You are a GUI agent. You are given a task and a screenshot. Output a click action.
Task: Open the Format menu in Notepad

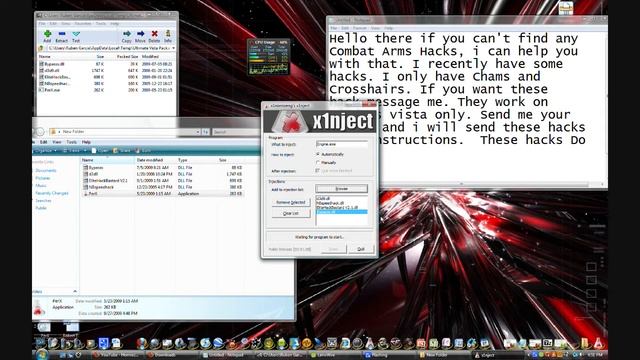[x=360, y=28]
